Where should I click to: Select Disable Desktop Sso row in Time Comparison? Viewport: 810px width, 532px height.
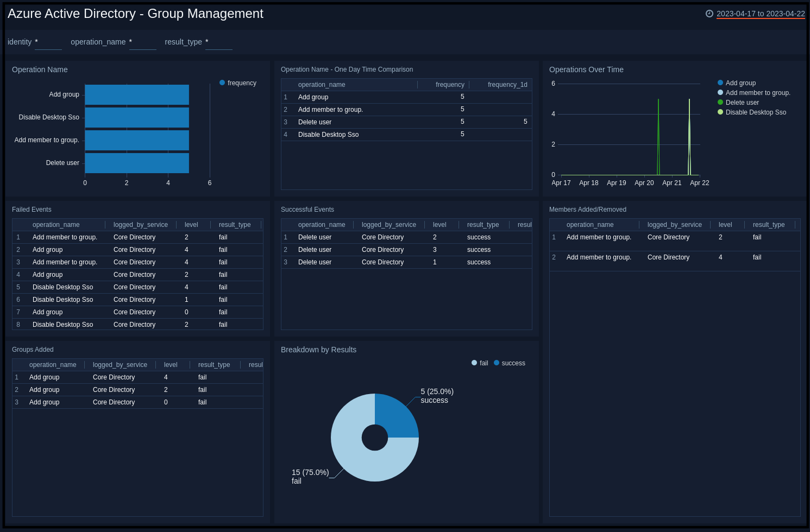(406, 135)
